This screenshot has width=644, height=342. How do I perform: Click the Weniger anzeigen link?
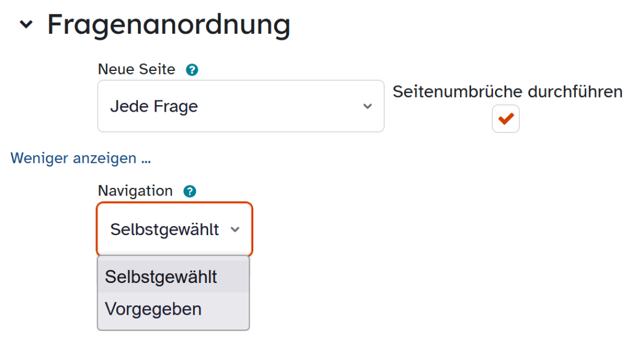pyautogui.click(x=80, y=158)
